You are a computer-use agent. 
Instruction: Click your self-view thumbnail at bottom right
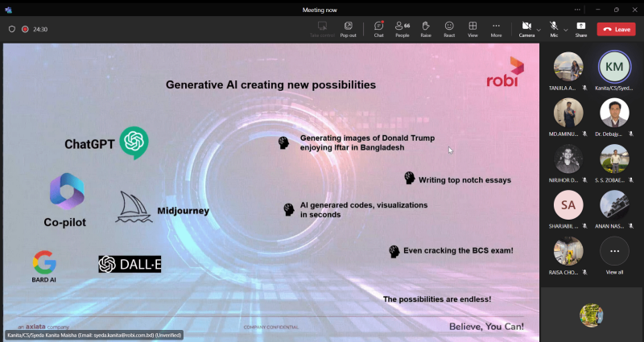(x=592, y=315)
